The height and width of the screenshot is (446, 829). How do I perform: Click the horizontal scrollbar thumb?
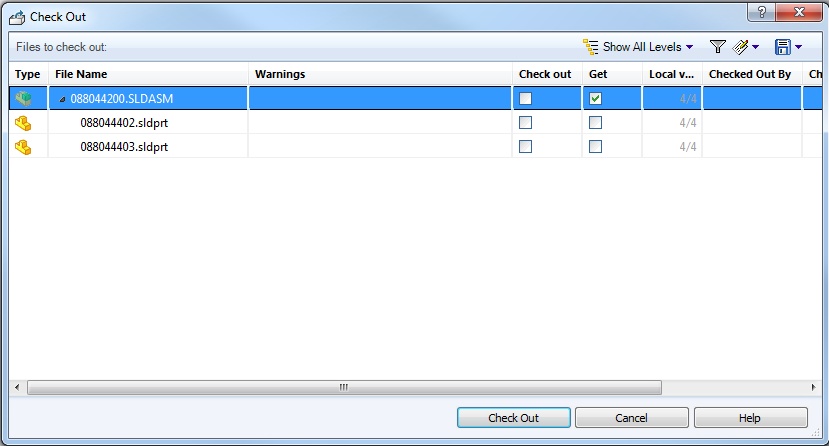[x=344, y=387]
